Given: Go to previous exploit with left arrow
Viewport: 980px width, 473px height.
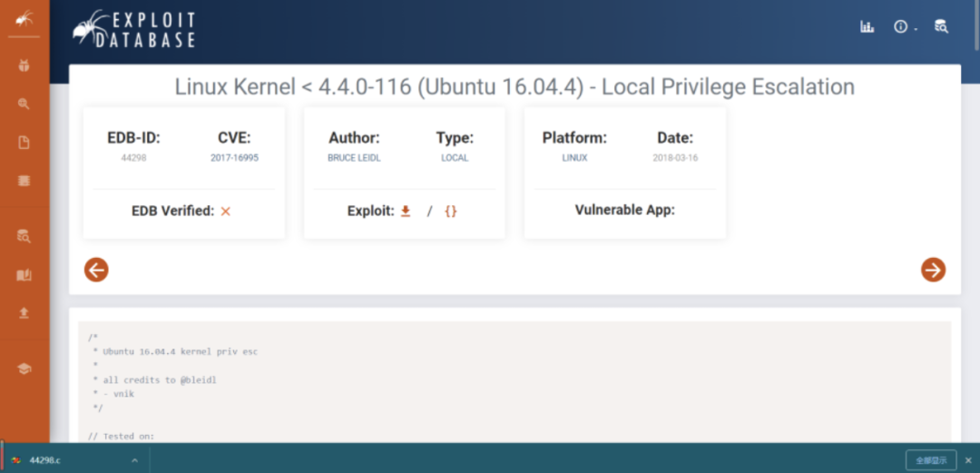Looking at the screenshot, I should coord(96,270).
